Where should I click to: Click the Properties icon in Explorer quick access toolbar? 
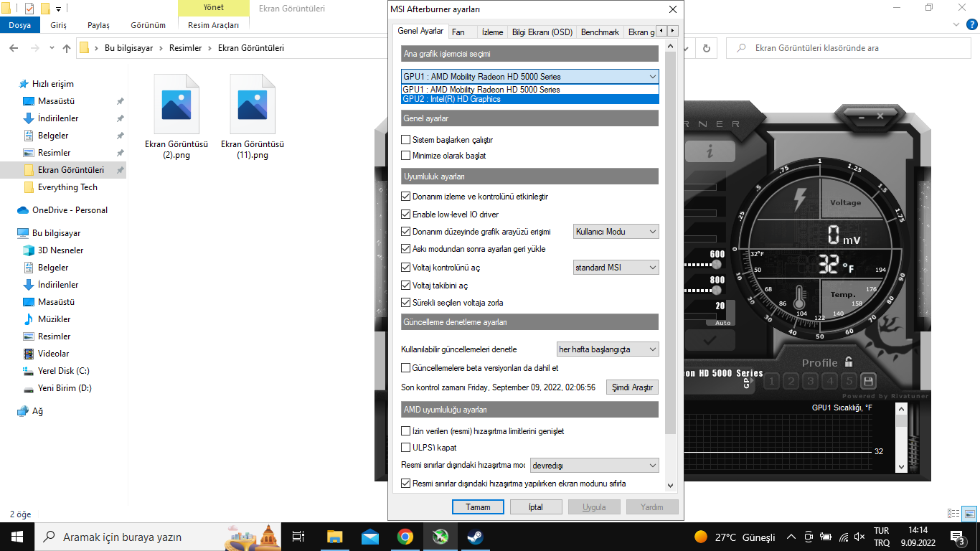point(29,9)
